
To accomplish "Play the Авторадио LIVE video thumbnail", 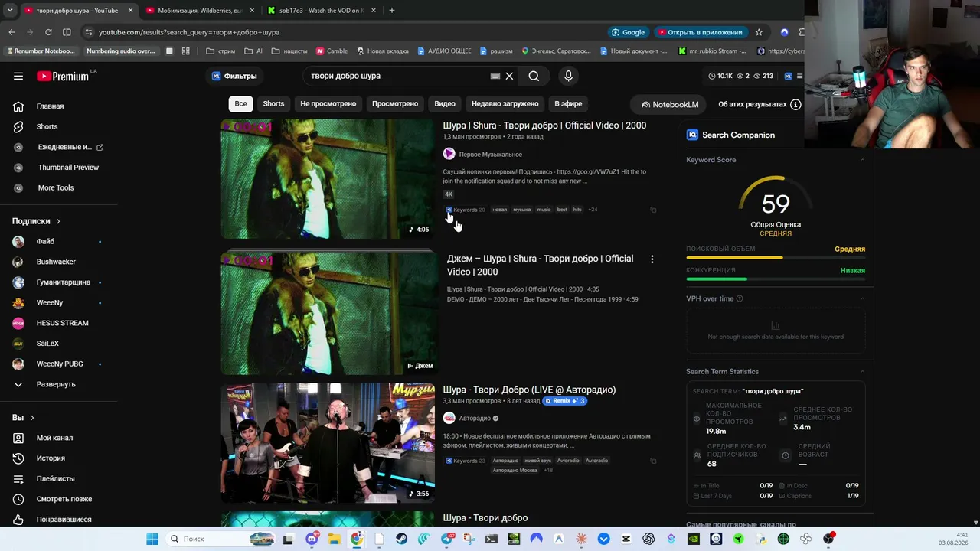I will click(x=328, y=443).
